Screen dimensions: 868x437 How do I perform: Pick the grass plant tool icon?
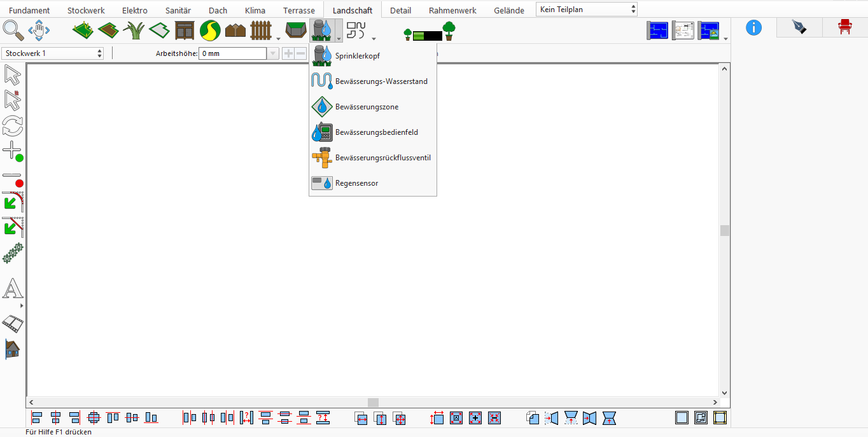[x=134, y=30]
